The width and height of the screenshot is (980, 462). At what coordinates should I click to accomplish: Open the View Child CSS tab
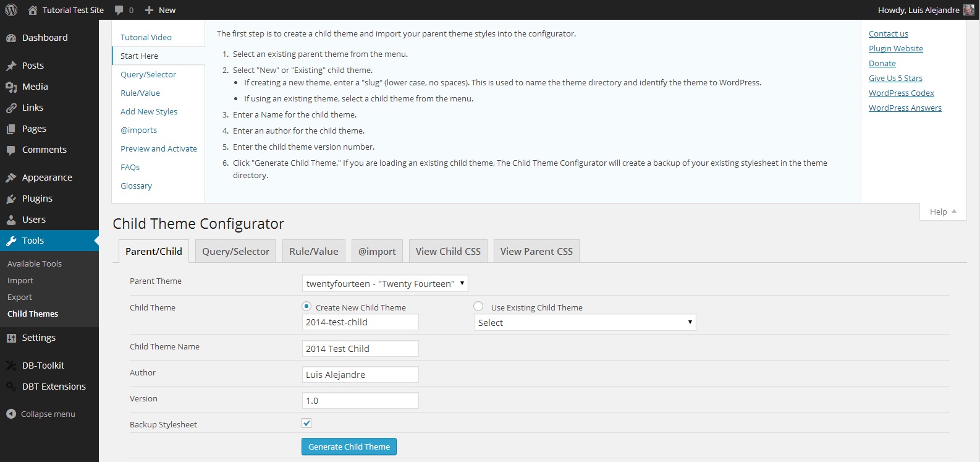pyautogui.click(x=448, y=251)
